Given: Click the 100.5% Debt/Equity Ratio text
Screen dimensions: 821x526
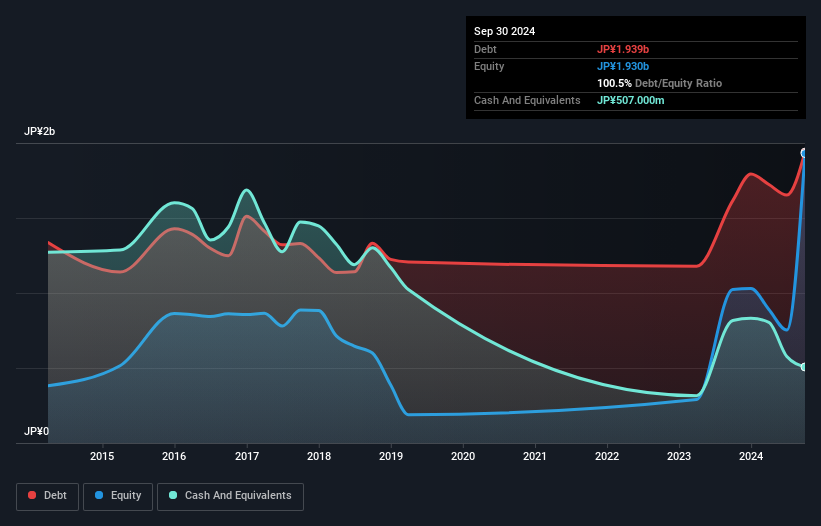Looking at the screenshot, I should [x=659, y=83].
